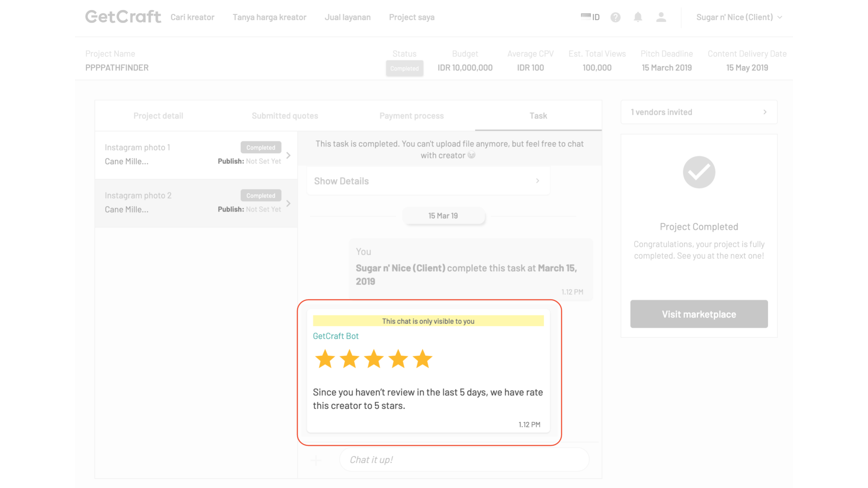Open Jual layanan menu

[x=348, y=17]
